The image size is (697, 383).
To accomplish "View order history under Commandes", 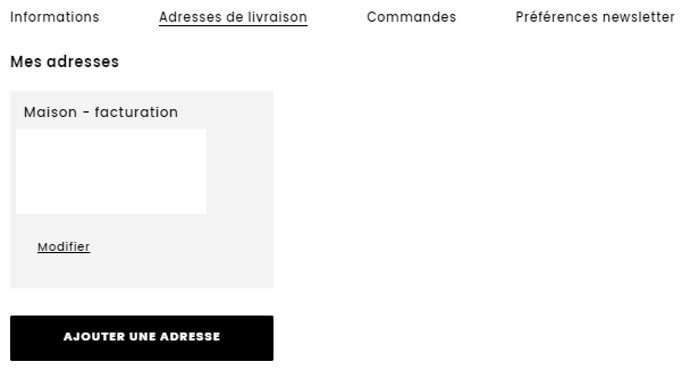I will click(x=411, y=17).
